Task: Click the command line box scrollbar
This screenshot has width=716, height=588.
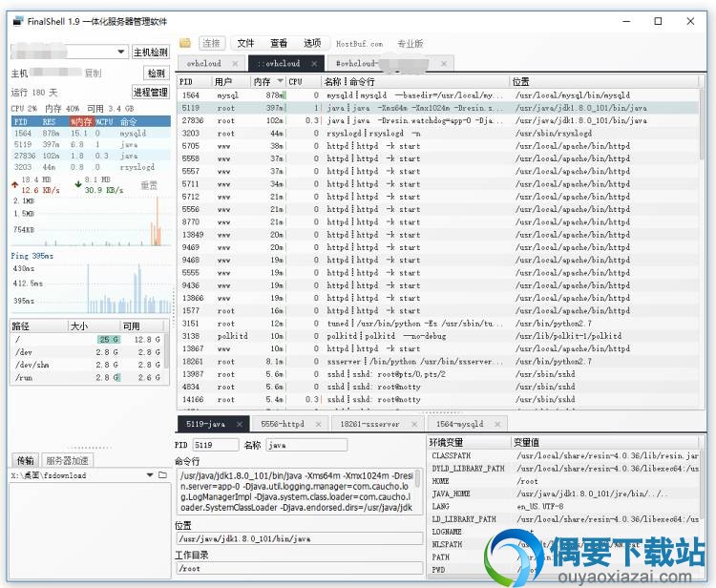Action: pyautogui.click(x=418, y=478)
